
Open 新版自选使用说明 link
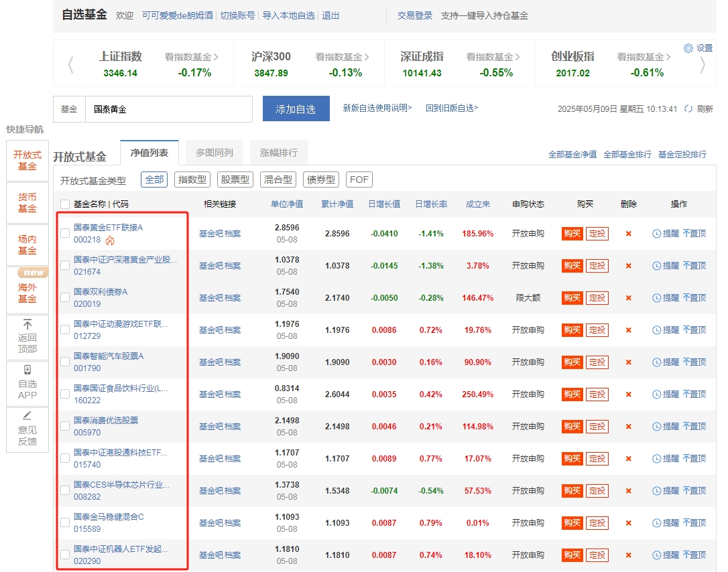pyautogui.click(x=377, y=108)
